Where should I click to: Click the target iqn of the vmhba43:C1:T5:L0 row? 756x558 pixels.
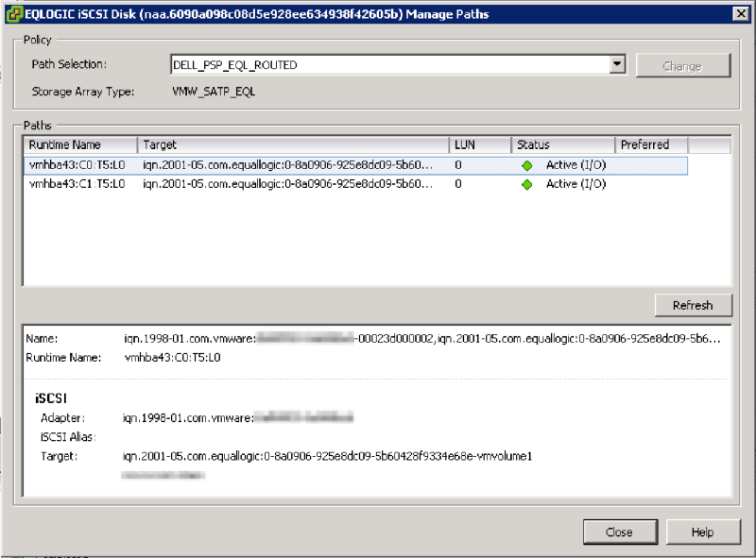(x=287, y=184)
